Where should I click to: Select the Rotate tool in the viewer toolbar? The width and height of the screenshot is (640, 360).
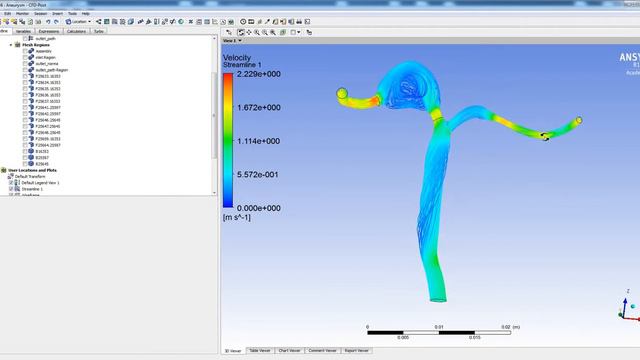coord(241,32)
